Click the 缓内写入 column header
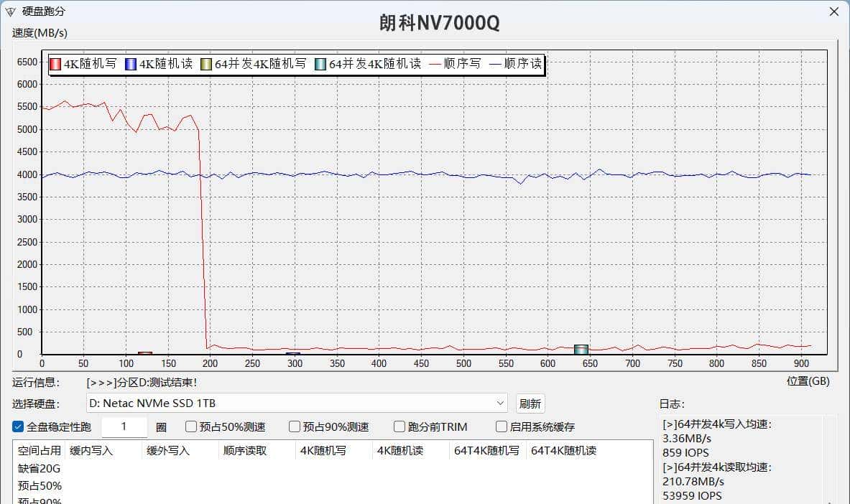The image size is (850, 504). (x=91, y=451)
